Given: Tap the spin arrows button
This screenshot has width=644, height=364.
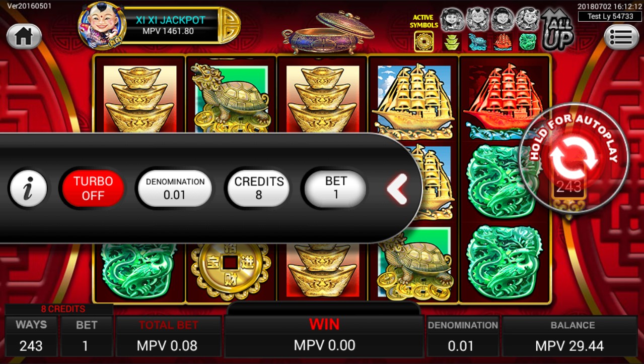Looking at the screenshot, I should click(x=574, y=158).
